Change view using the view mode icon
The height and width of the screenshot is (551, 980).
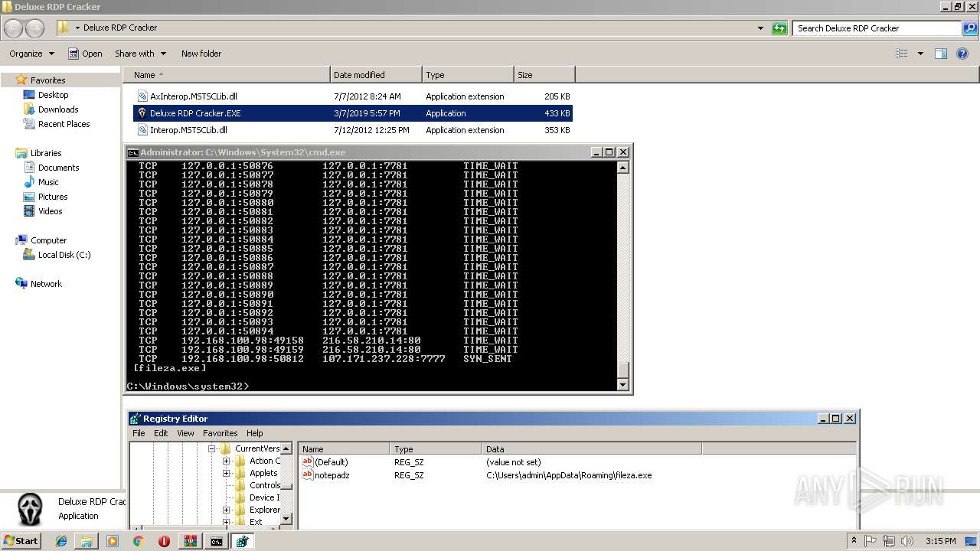pos(902,54)
